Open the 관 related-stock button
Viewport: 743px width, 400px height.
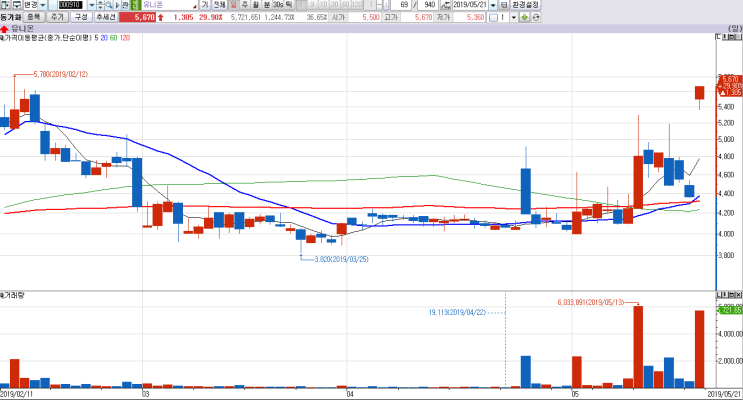pos(125,5)
